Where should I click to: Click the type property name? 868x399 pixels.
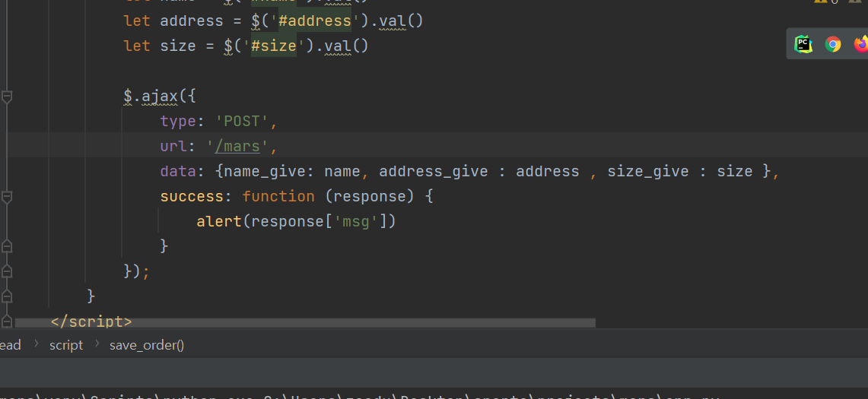(x=178, y=121)
